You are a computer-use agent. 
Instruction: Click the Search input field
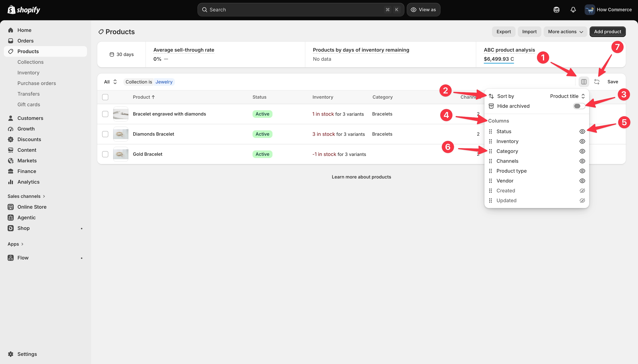pyautogui.click(x=301, y=10)
